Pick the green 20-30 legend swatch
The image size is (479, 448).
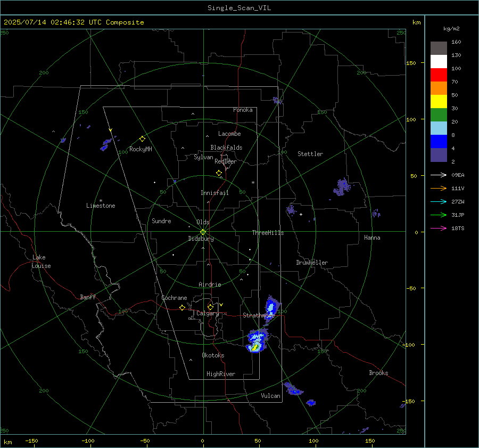pyautogui.click(x=439, y=115)
